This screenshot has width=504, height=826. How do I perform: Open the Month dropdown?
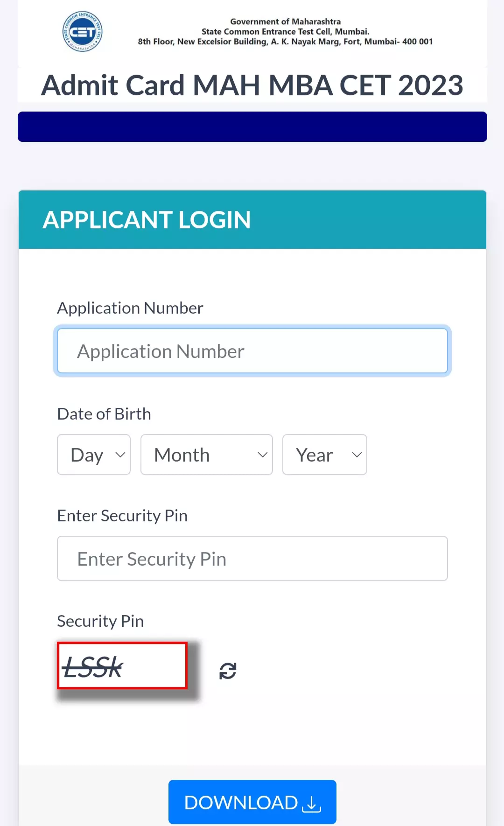click(x=207, y=455)
